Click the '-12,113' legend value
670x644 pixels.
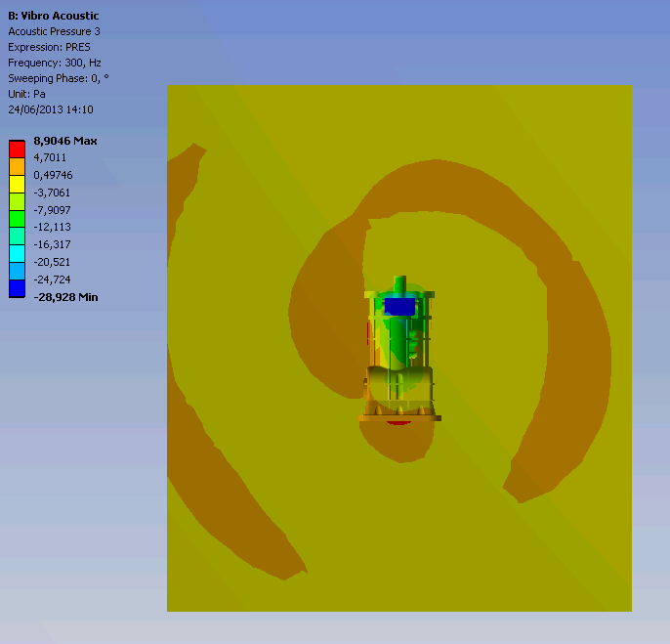point(52,227)
